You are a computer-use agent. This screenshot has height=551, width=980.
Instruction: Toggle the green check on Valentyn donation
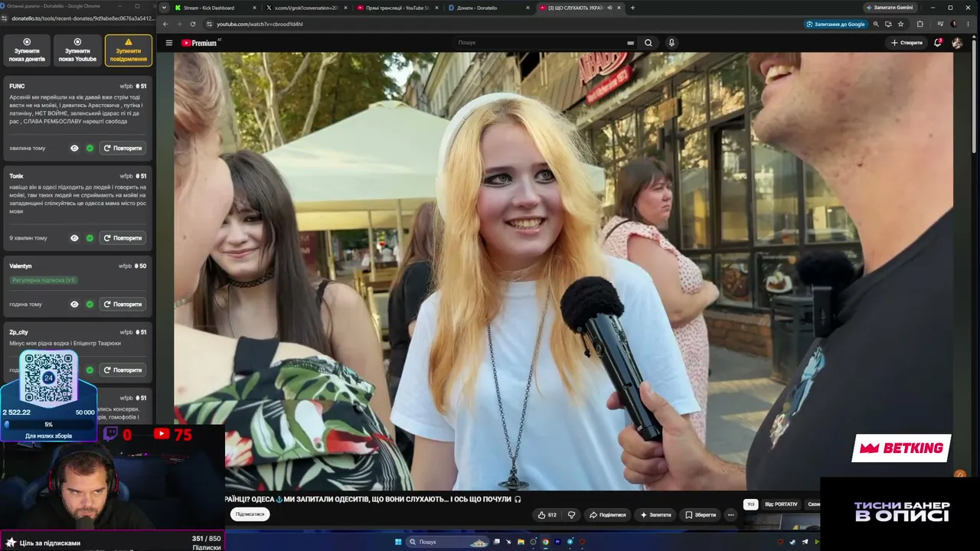(x=90, y=304)
